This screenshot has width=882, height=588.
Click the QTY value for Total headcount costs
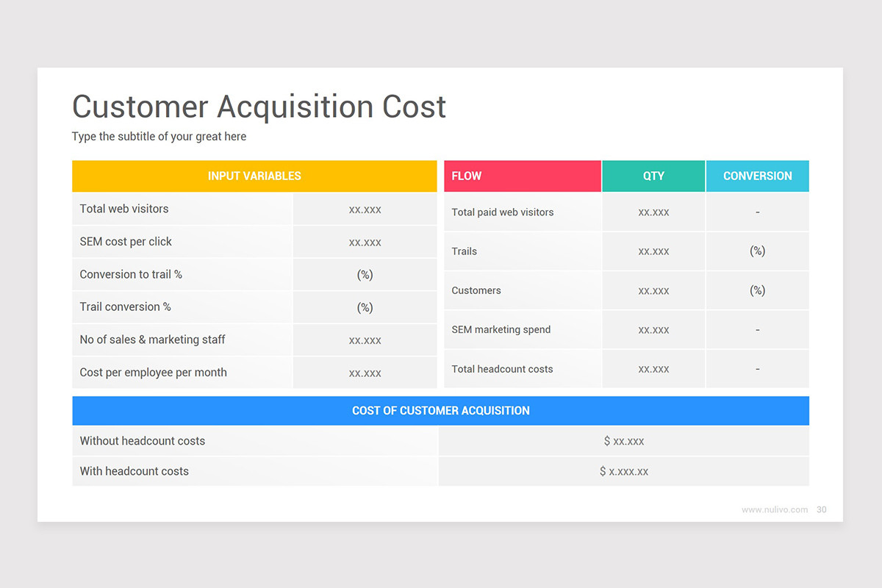pyautogui.click(x=653, y=369)
